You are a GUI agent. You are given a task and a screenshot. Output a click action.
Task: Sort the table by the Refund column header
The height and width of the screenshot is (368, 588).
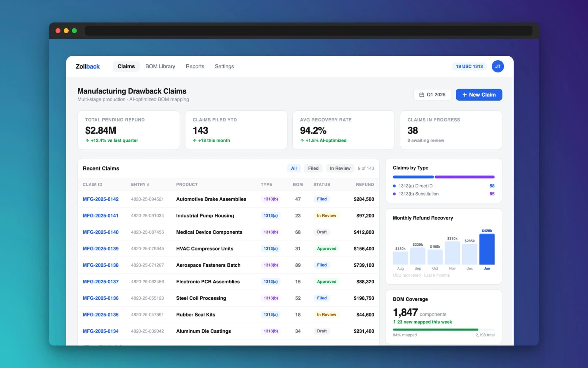[364, 185]
